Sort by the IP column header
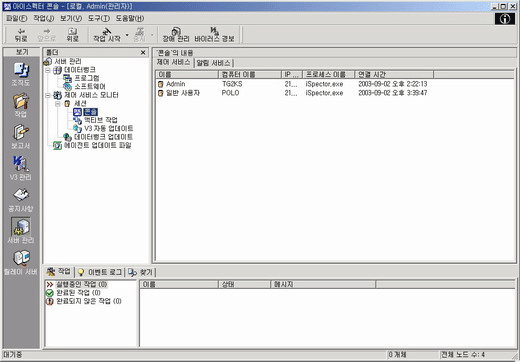 coord(292,74)
